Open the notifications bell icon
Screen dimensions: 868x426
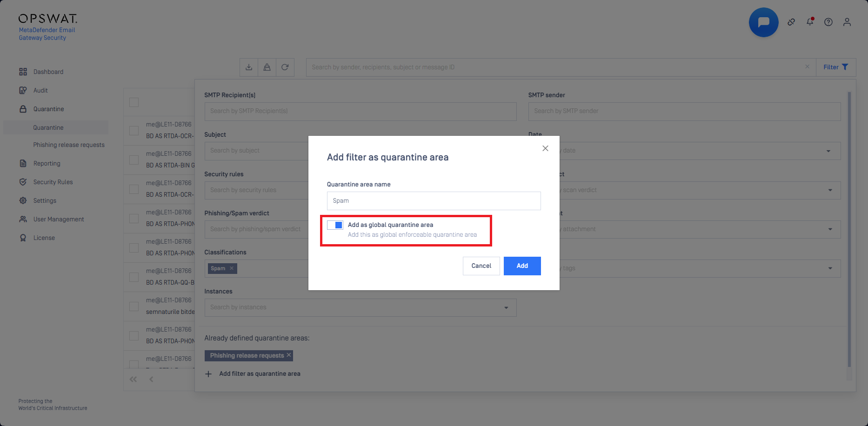[810, 22]
